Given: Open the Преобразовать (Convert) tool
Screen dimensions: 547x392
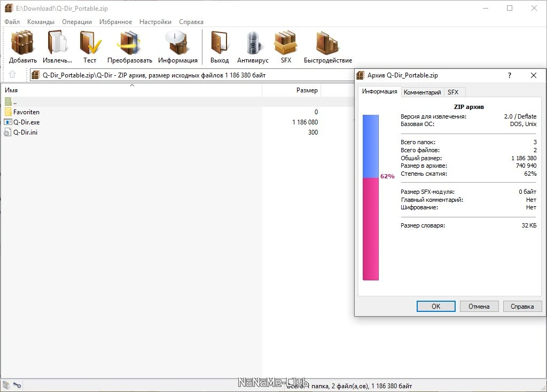Looking at the screenshot, I should click(x=129, y=43).
